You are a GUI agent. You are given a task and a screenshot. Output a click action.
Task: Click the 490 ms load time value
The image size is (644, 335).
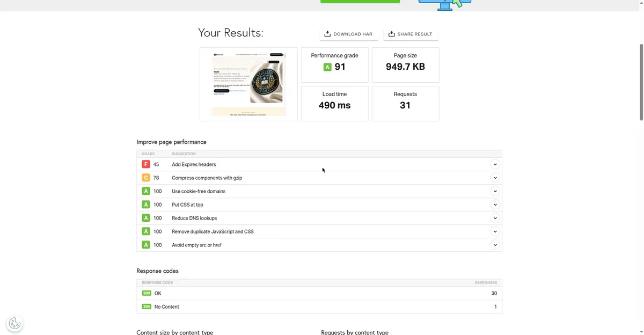(334, 105)
